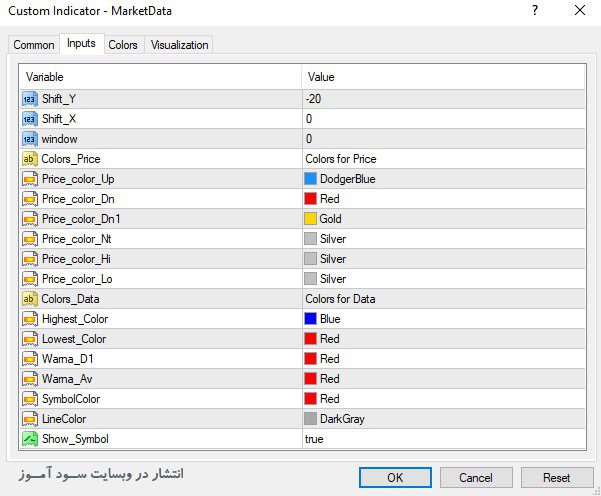Click the Variable column header
The height and width of the screenshot is (496, 601).
(161, 77)
